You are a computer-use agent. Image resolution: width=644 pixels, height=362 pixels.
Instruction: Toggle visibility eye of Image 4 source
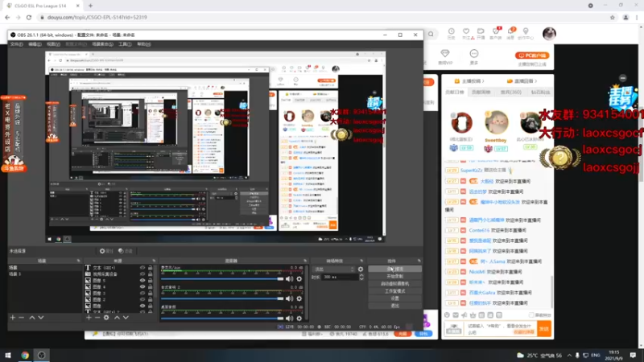[x=142, y=286]
